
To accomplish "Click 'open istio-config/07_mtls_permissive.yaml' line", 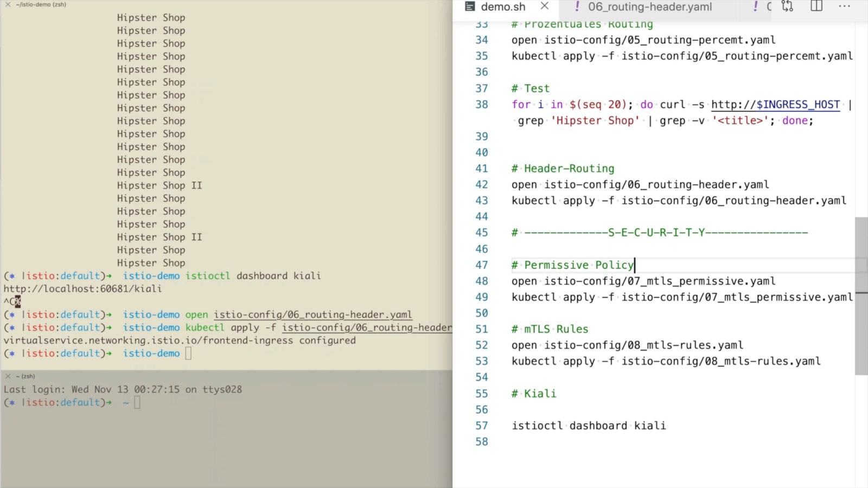I will [643, 281].
